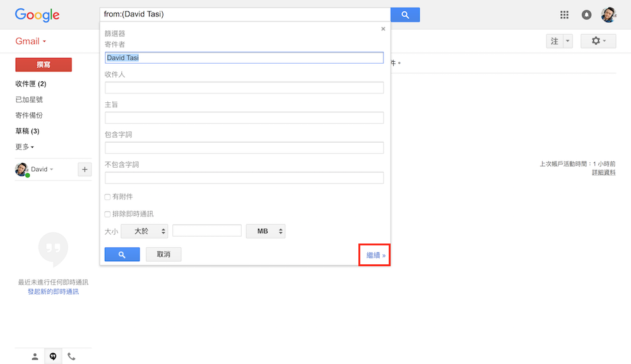
Task: Open the contacts tab icon
Action: point(35,356)
